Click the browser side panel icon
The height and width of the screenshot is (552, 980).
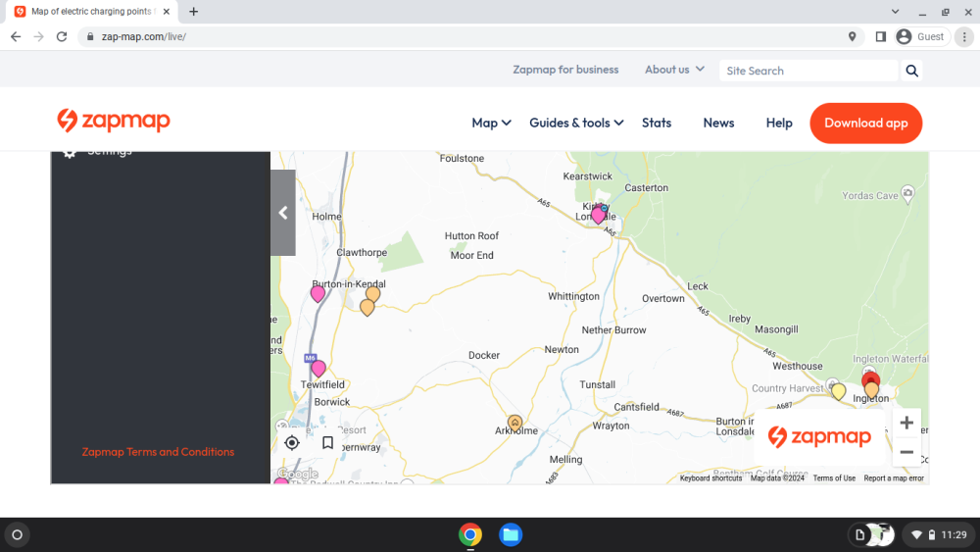click(880, 37)
